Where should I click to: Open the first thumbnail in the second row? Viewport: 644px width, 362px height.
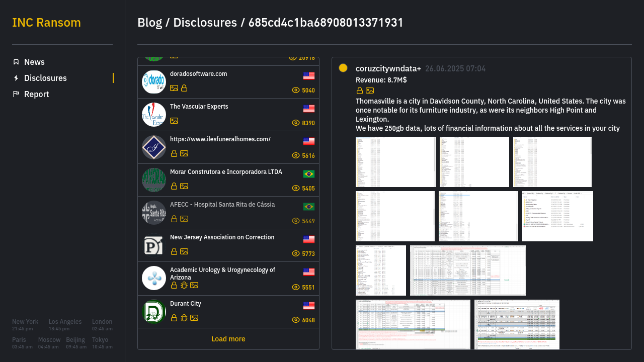(395, 216)
